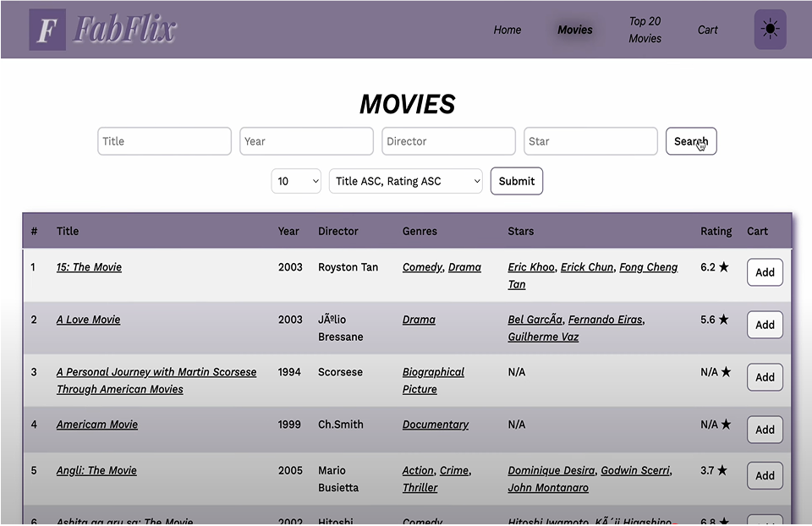Click the 3.7 rating of Angli: The Movie
This screenshot has height=526, width=812.
(x=714, y=470)
